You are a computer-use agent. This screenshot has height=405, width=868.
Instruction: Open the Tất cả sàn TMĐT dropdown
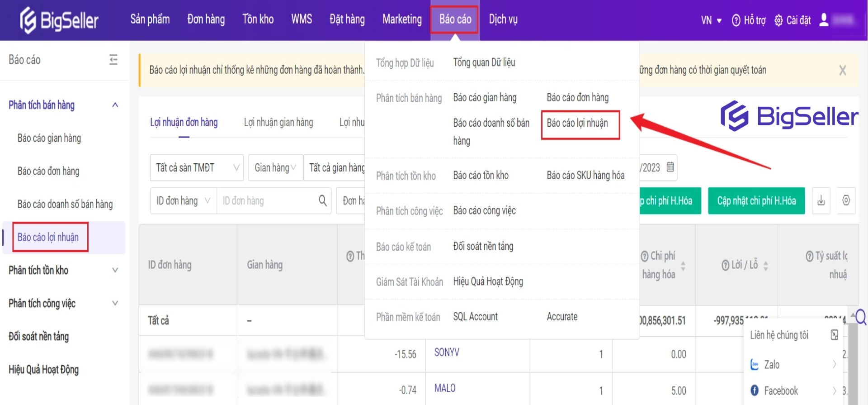point(197,167)
